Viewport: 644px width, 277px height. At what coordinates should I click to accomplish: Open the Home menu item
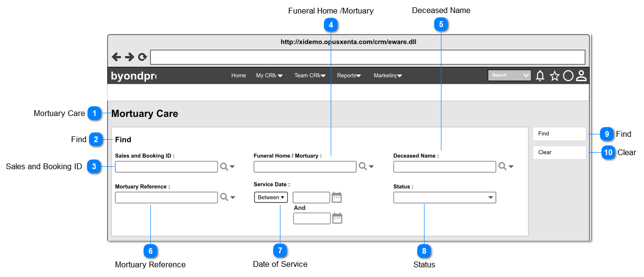(238, 75)
